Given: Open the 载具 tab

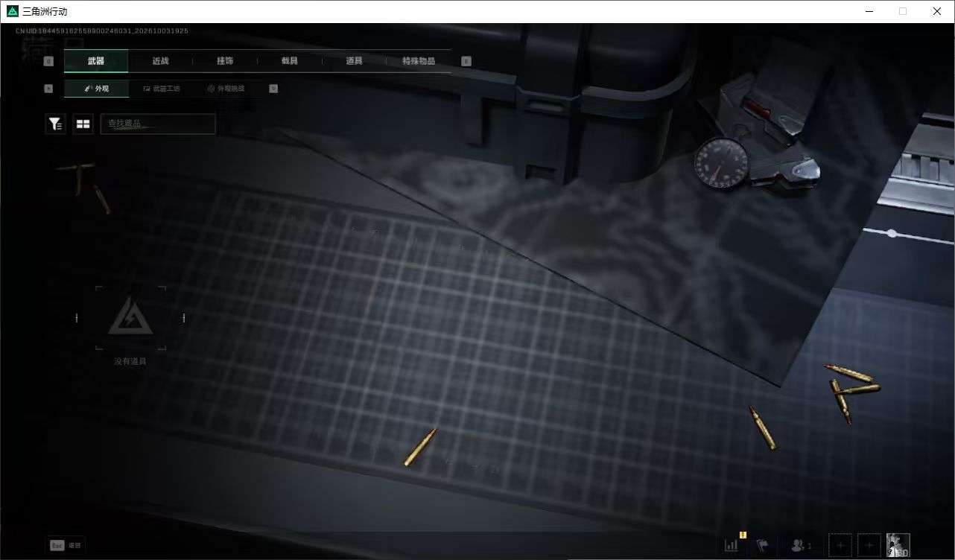Looking at the screenshot, I should click(290, 61).
